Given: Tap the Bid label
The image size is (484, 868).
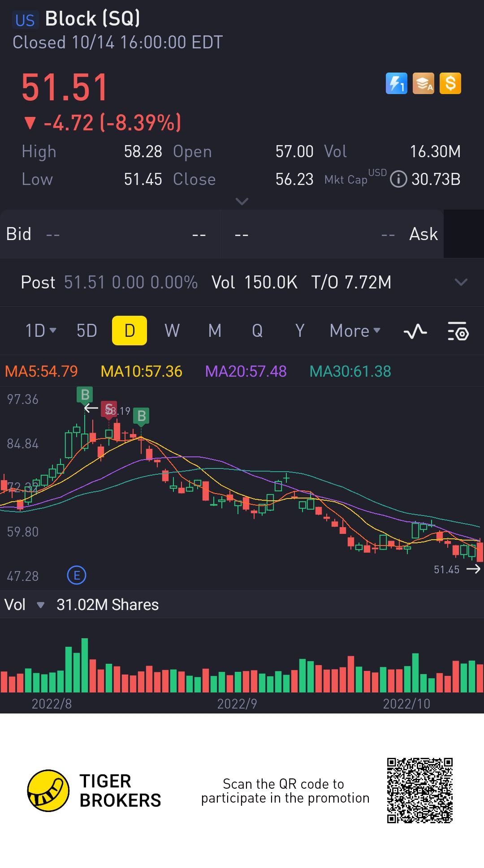Looking at the screenshot, I should [x=19, y=234].
